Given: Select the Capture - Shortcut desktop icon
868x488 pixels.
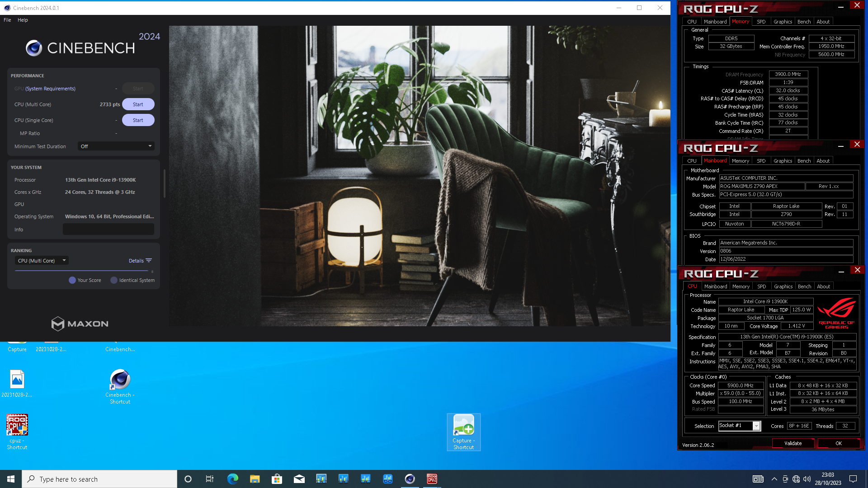Looking at the screenshot, I should tap(463, 432).
